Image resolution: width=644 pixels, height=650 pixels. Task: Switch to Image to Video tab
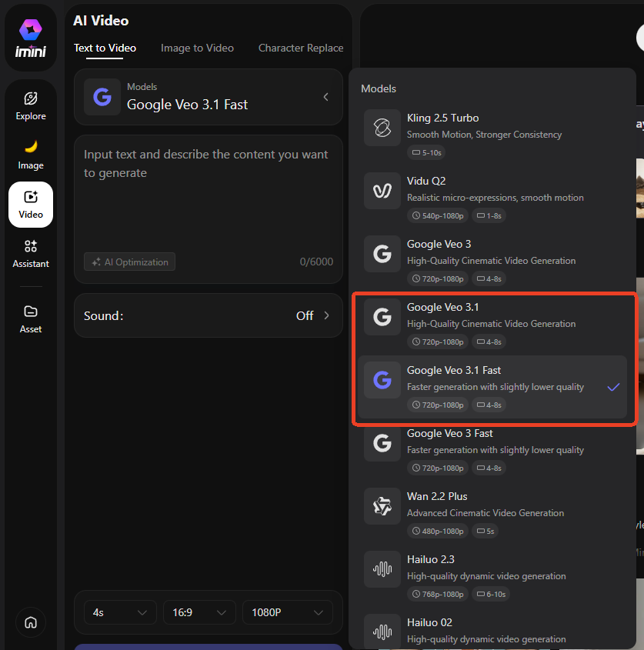coord(197,48)
